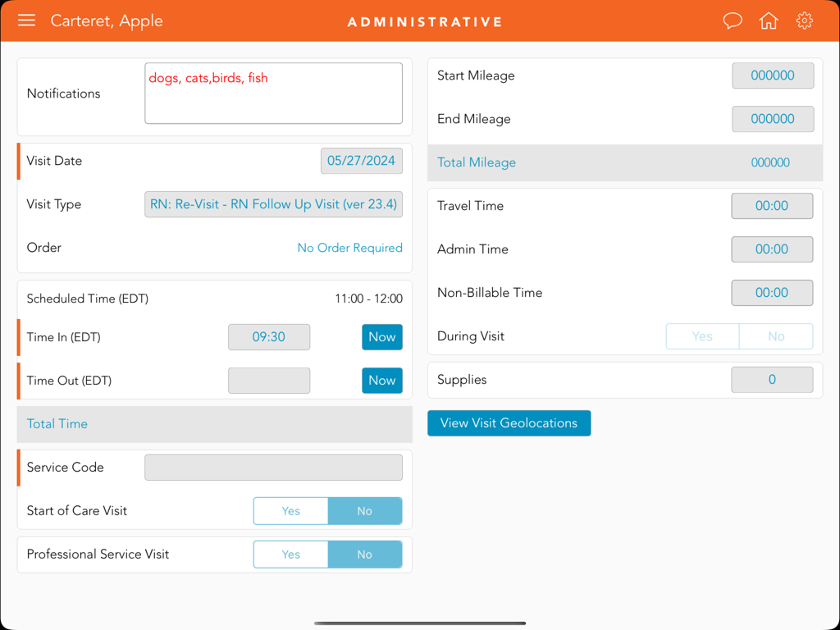
Task: Edit the Notifications text field
Action: pyautogui.click(x=273, y=93)
